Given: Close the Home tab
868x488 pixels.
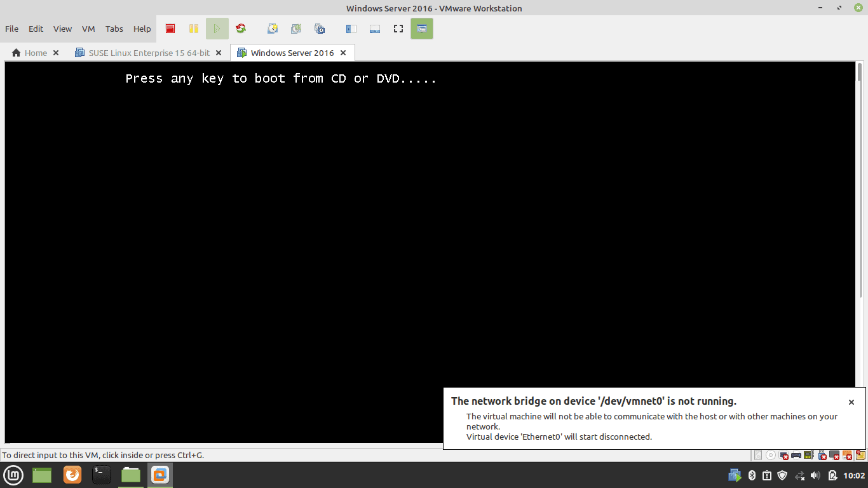Looking at the screenshot, I should [56, 53].
